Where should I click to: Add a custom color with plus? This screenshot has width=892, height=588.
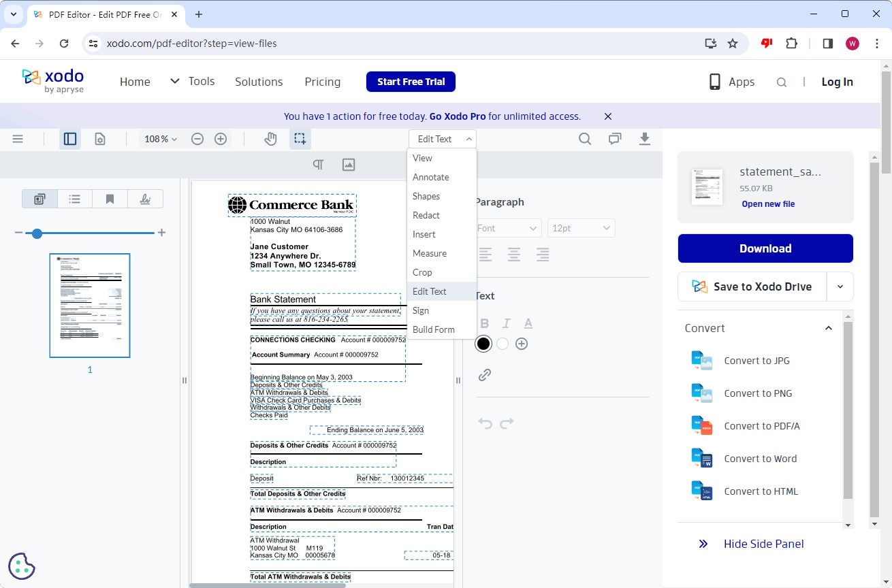point(522,344)
